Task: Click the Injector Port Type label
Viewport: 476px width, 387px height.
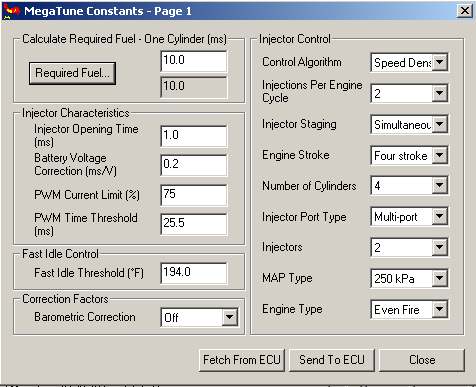Action: pyautogui.click(x=304, y=217)
